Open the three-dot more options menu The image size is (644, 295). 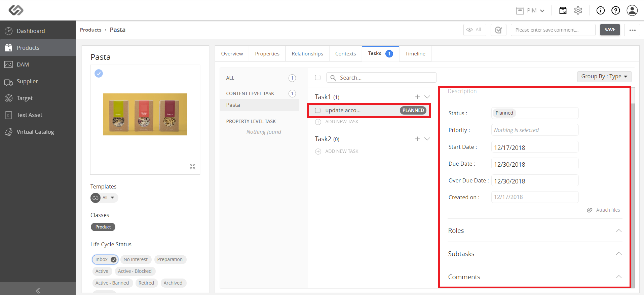pos(632,30)
